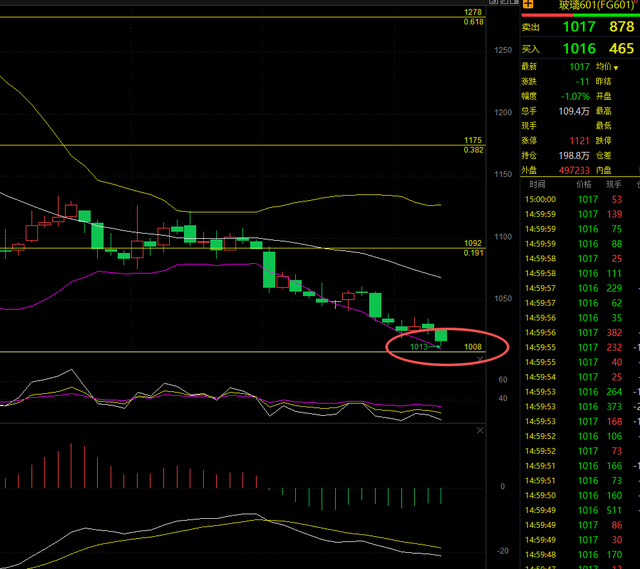This screenshot has width=640, height=569.
Task: Click the 涨停 value 1121
Action: pos(580,141)
